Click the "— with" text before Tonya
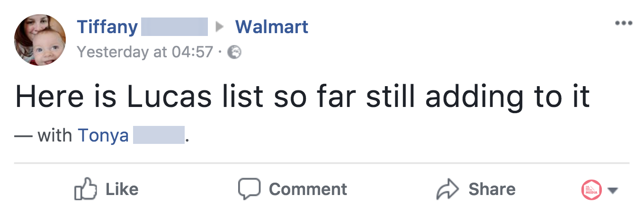This screenshot has width=644, height=213. point(44,135)
